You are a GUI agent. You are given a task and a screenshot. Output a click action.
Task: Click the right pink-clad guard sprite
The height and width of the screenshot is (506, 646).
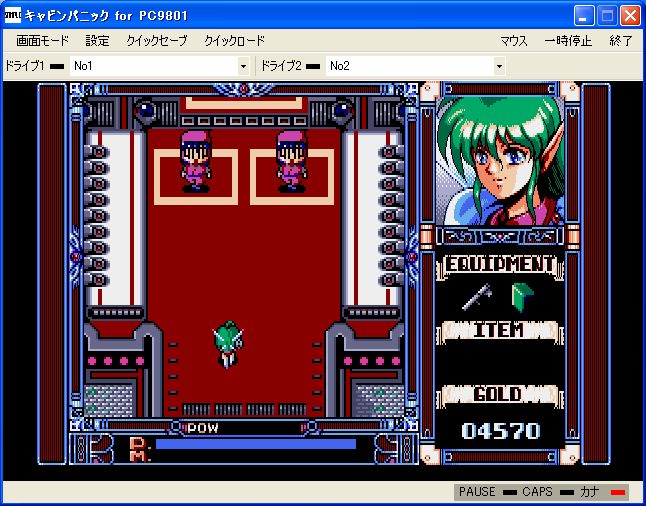tap(292, 162)
